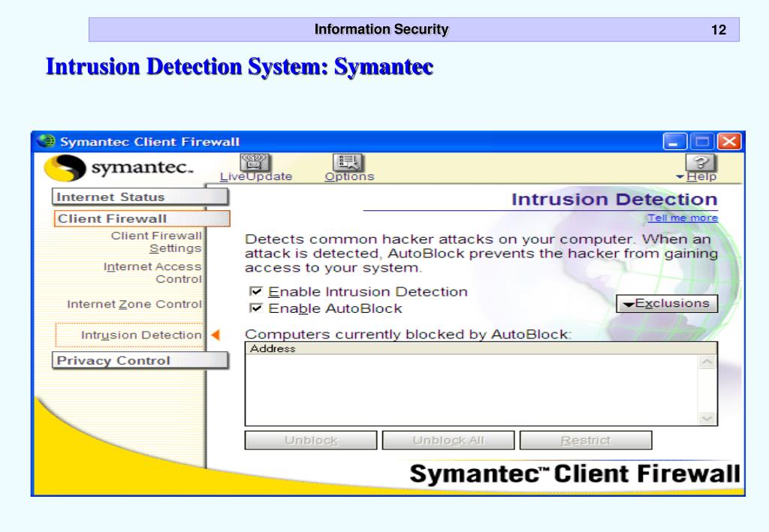The height and width of the screenshot is (532, 769).
Task: Click slide number 12
Action: point(719,30)
